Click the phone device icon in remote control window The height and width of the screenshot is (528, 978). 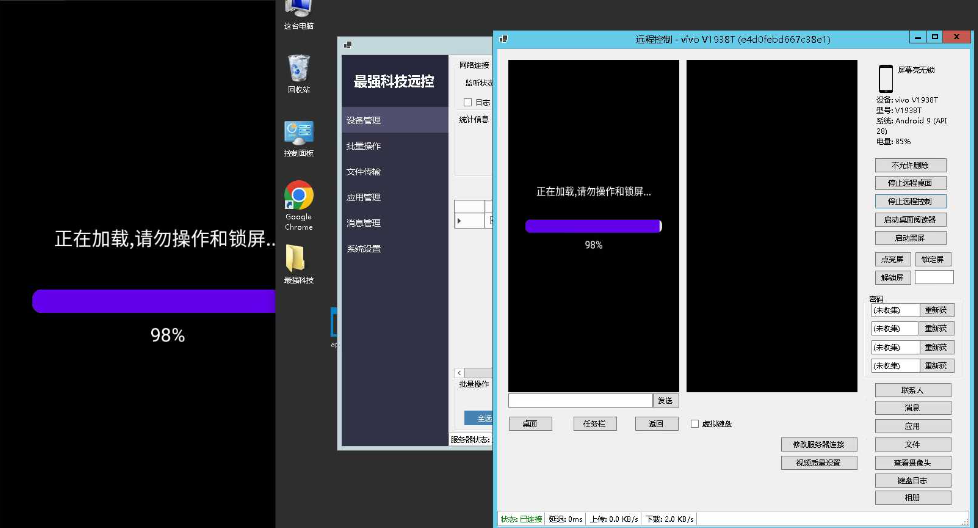(886, 79)
